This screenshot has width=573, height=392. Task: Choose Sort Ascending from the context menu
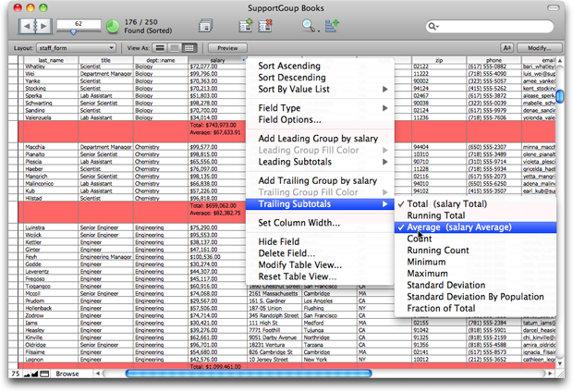click(x=320, y=66)
